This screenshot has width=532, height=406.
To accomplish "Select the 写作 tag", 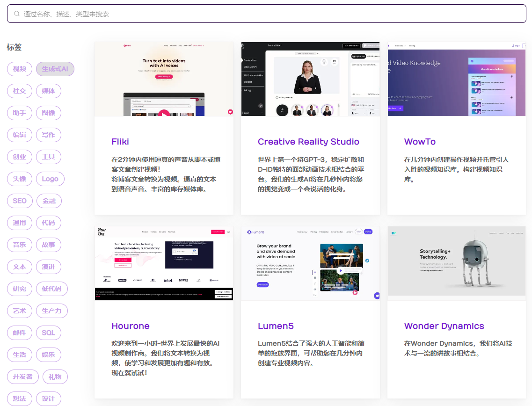I will [x=49, y=135].
